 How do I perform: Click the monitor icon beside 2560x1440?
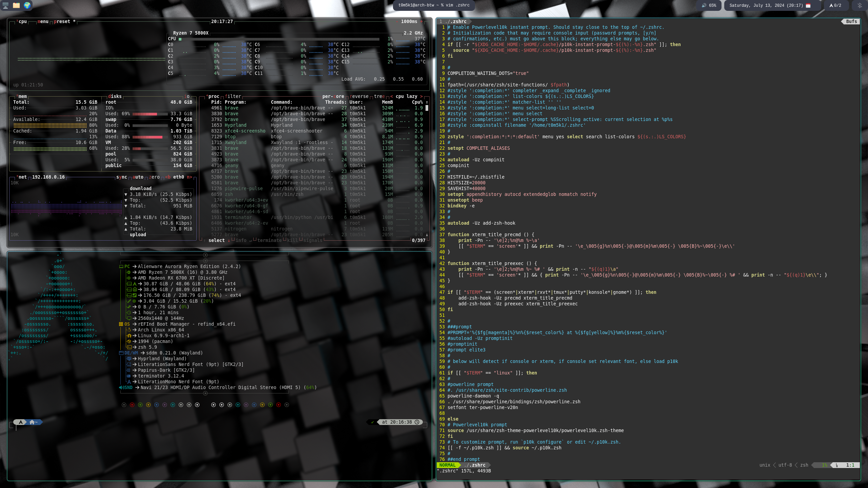coord(129,318)
